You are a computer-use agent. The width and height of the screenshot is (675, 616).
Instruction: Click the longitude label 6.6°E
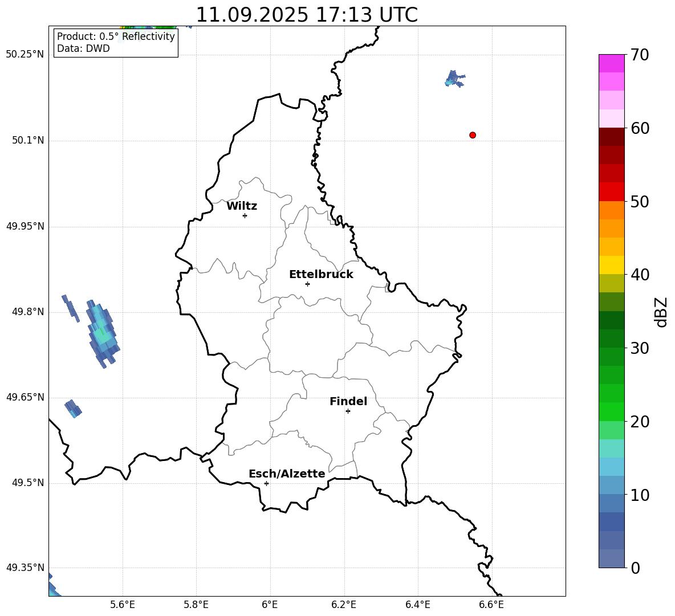click(491, 605)
